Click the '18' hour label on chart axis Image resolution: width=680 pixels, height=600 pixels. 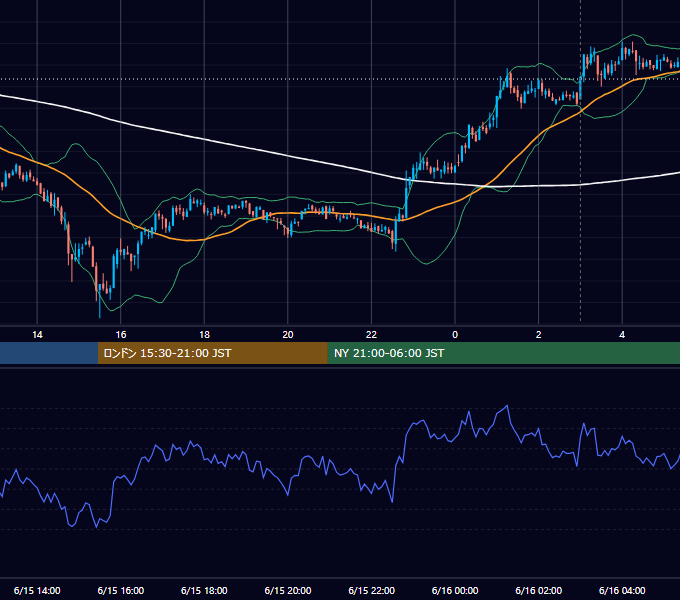(x=204, y=335)
